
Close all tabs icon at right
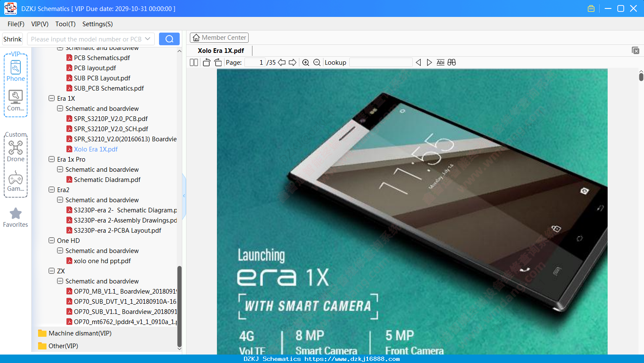[635, 50]
